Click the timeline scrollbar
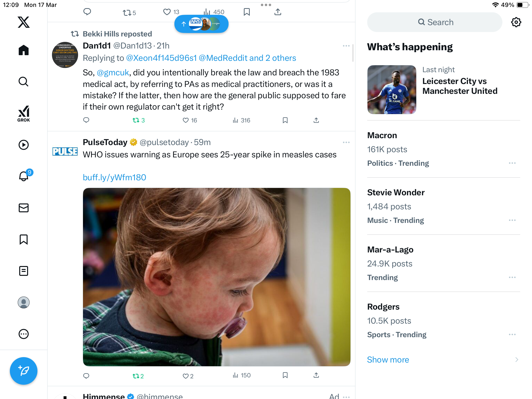Viewport: 532px width, 399px height. 353,53
